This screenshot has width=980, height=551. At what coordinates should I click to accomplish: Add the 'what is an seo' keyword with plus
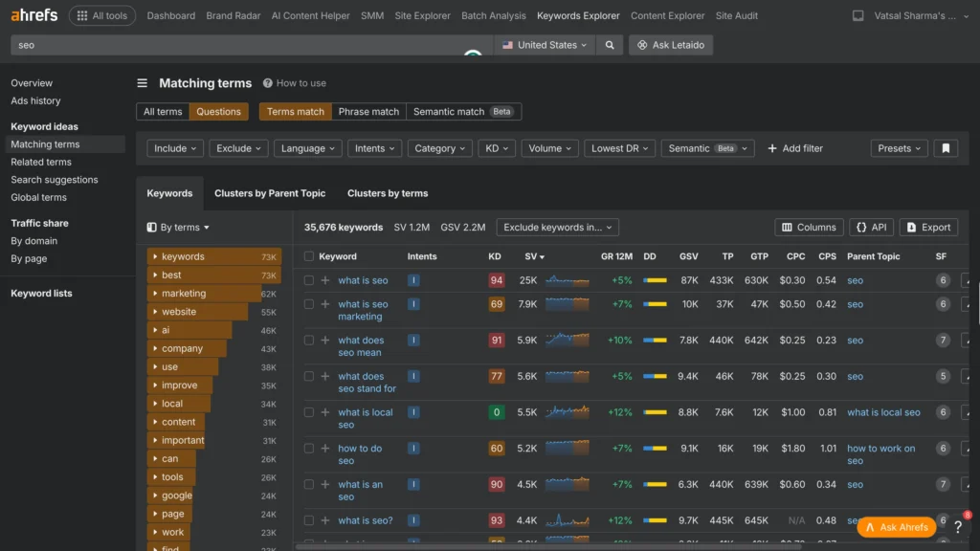click(x=325, y=485)
